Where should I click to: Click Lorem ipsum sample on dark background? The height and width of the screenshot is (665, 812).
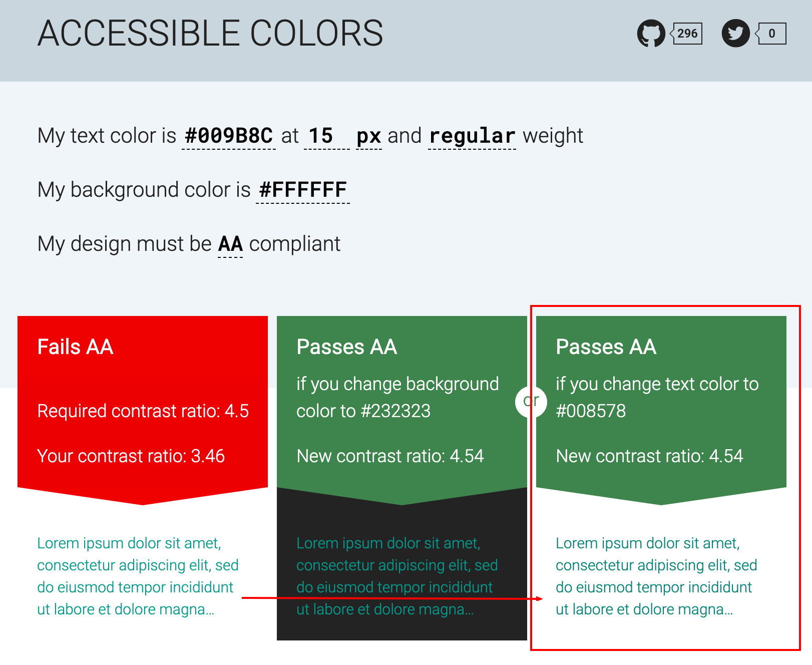pyautogui.click(x=397, y=576)
